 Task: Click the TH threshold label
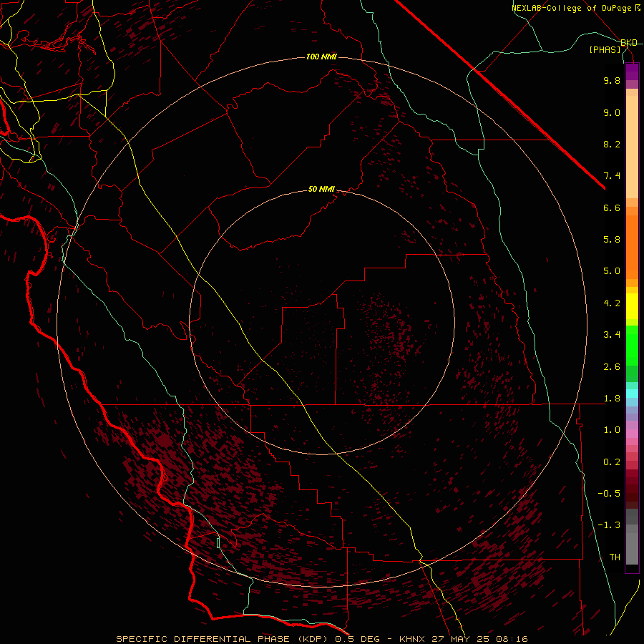[x=615, y=557]
